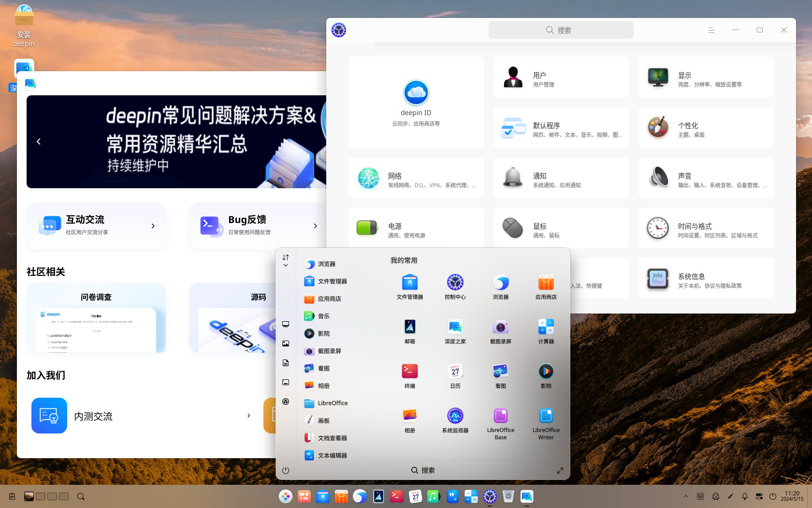Open 默认程序 settings in Control Center
This screenshot has width=812, height=508.
click(x=561, y=127)
